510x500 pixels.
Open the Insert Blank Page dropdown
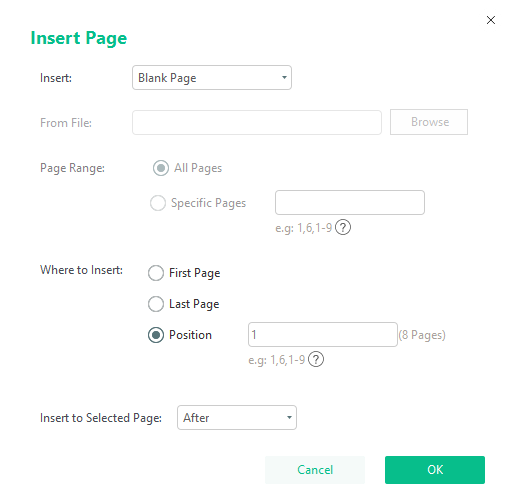(212, 78)
